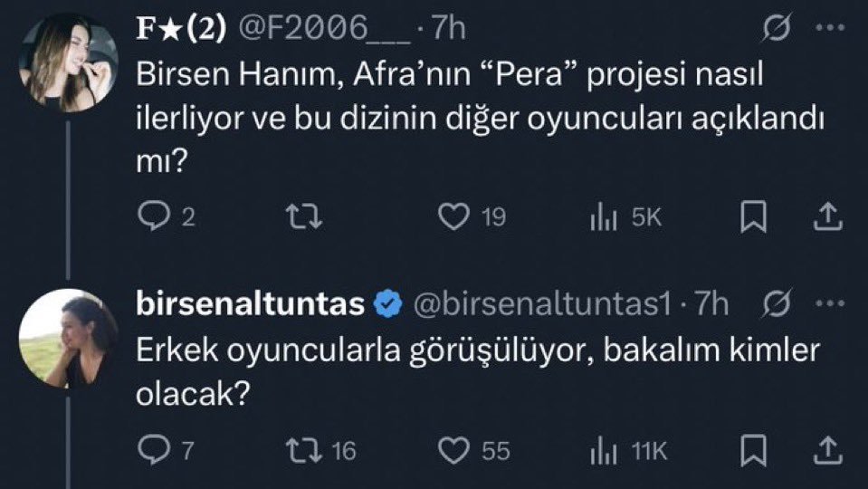Open F★(2) profile picture
868x489 pixels.
point(69,62)
